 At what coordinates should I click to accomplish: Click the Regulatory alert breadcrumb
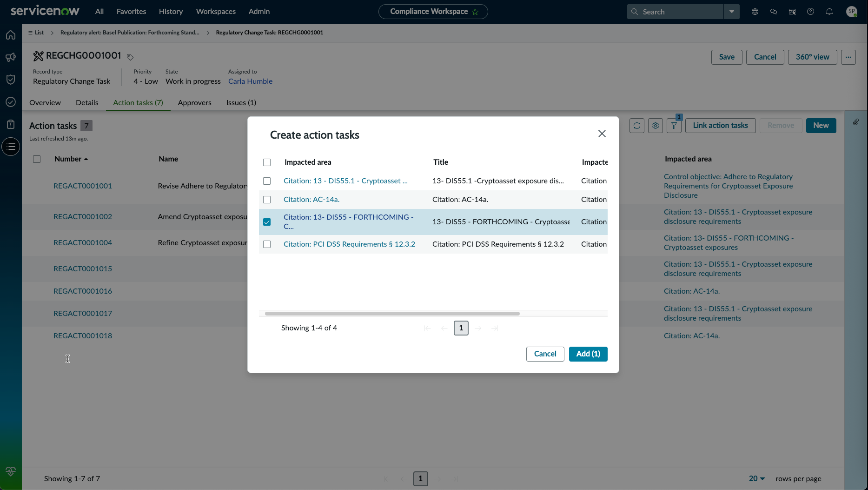pyautogui.click(x=130, y=33)
